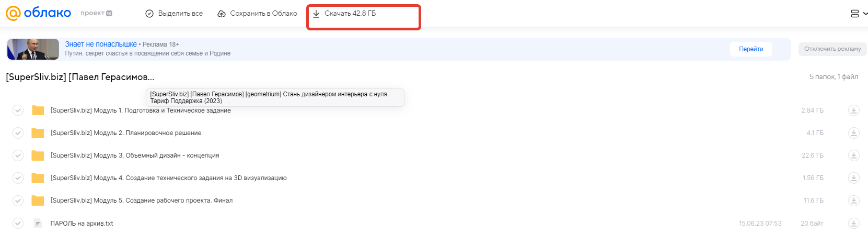The image size is (868, 246).
Task: Open folder Модуль 3. Объемный дизайн - концепция
Action: (x=135, y=155)
